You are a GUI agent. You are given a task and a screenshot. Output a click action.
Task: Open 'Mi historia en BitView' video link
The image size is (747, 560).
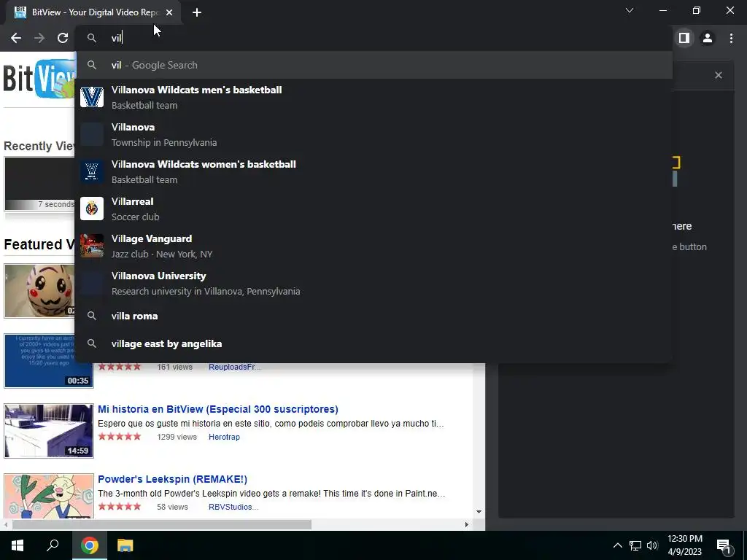217,409
